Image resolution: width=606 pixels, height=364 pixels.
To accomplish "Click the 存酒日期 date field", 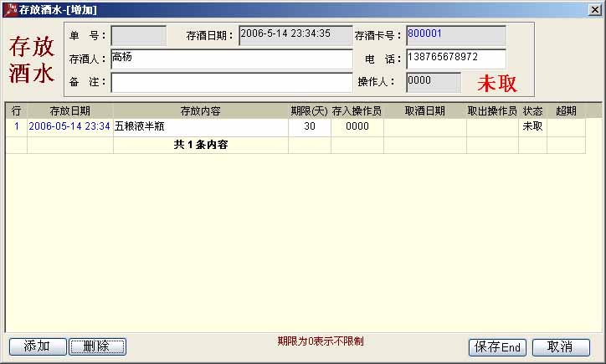I will 295,35.
